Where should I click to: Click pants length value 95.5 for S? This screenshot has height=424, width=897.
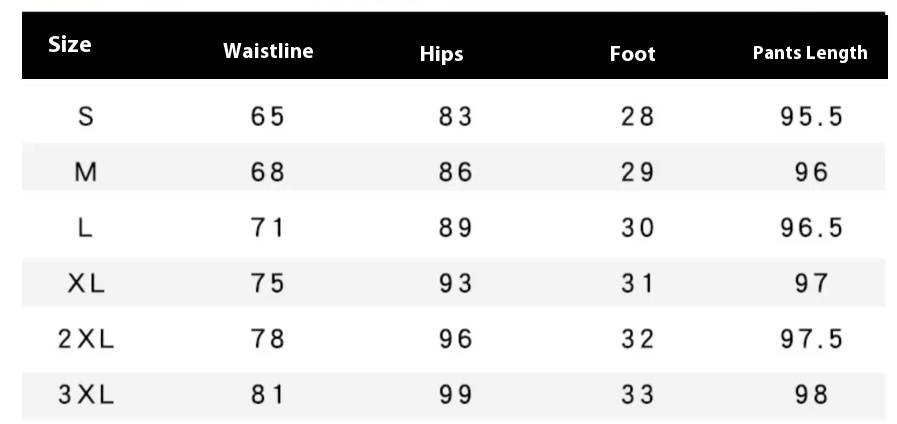(x=812, y=117)
